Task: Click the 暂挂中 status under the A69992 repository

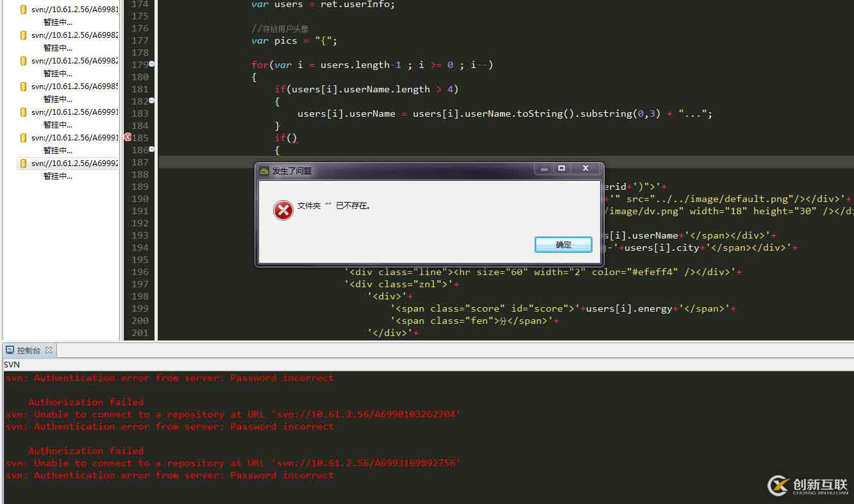Action: 58,176
